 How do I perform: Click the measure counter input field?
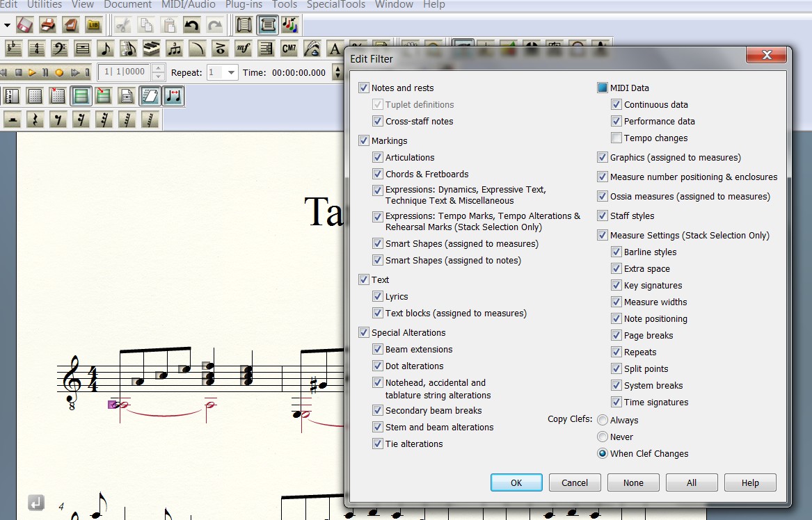tap(125, 72)
